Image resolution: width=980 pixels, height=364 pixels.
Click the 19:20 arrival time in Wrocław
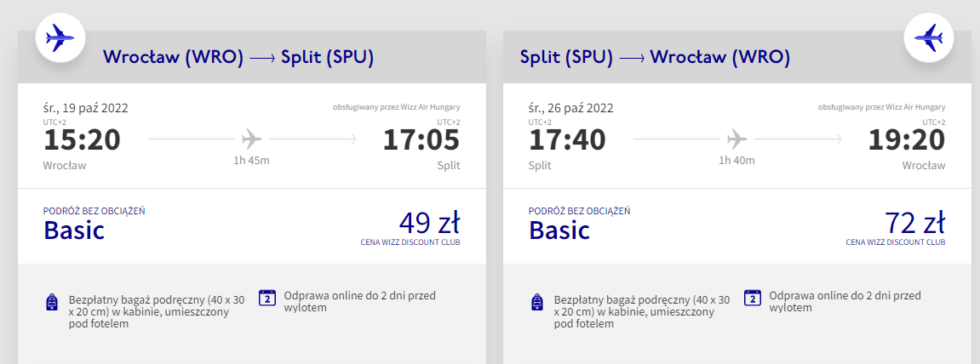(906, 139)
